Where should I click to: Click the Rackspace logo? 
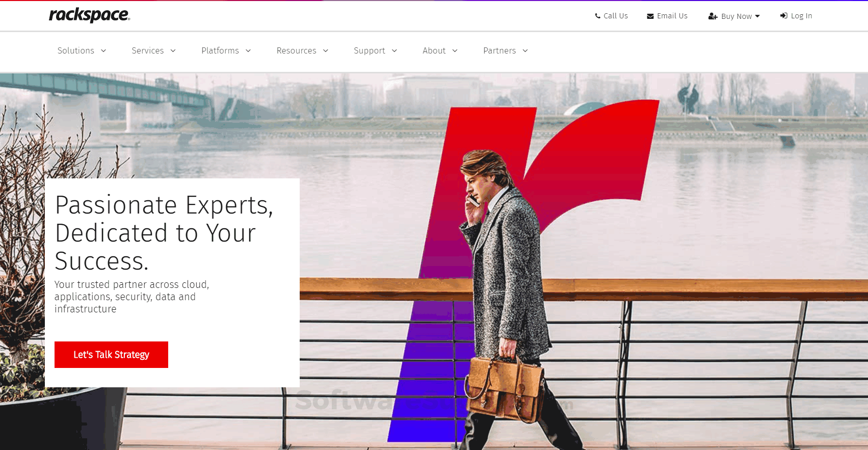(x=89, y=15)
